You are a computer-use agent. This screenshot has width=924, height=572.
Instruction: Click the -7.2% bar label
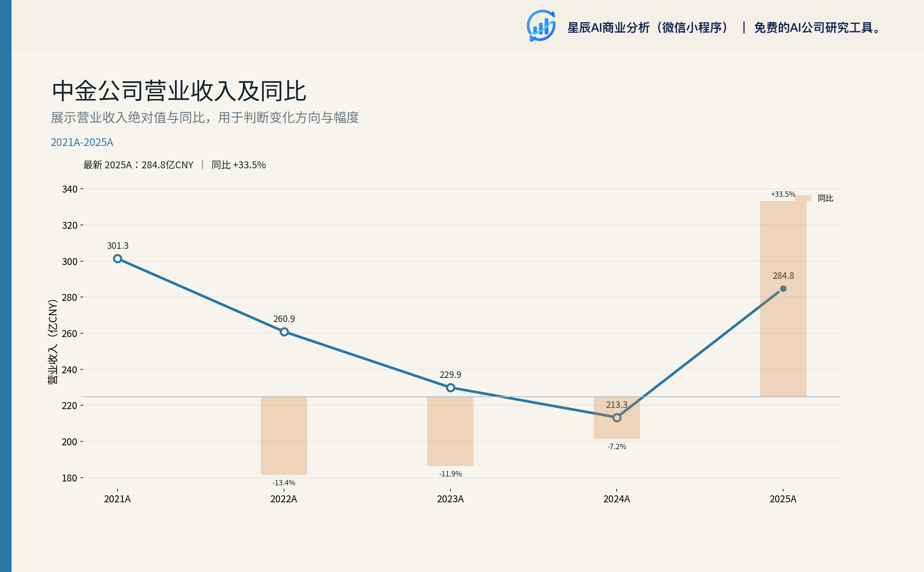617,446
